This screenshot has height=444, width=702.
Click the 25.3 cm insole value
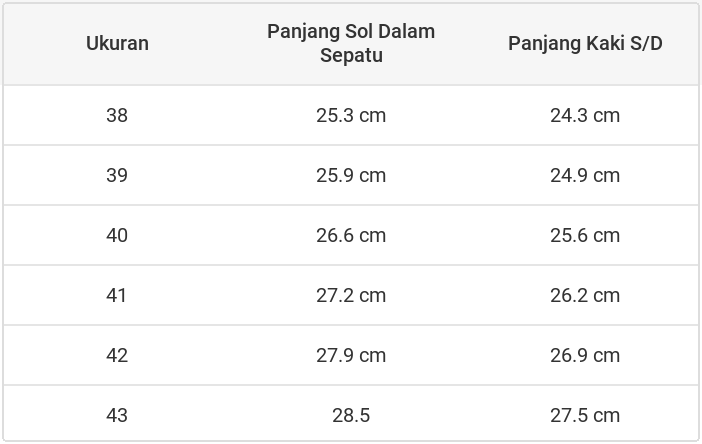pos(351,115)
